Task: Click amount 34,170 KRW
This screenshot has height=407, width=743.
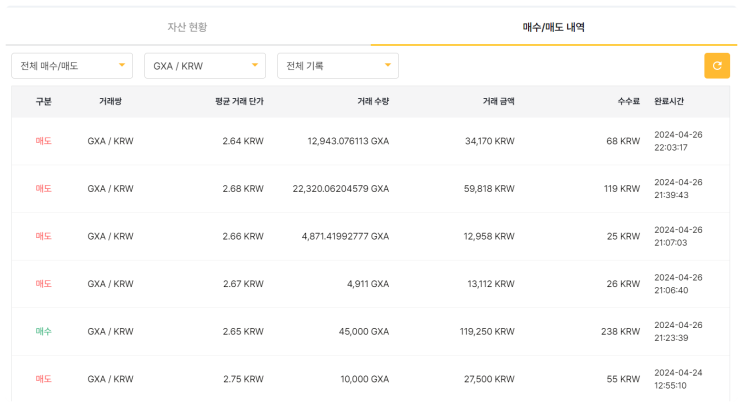Action: [490, 141]
